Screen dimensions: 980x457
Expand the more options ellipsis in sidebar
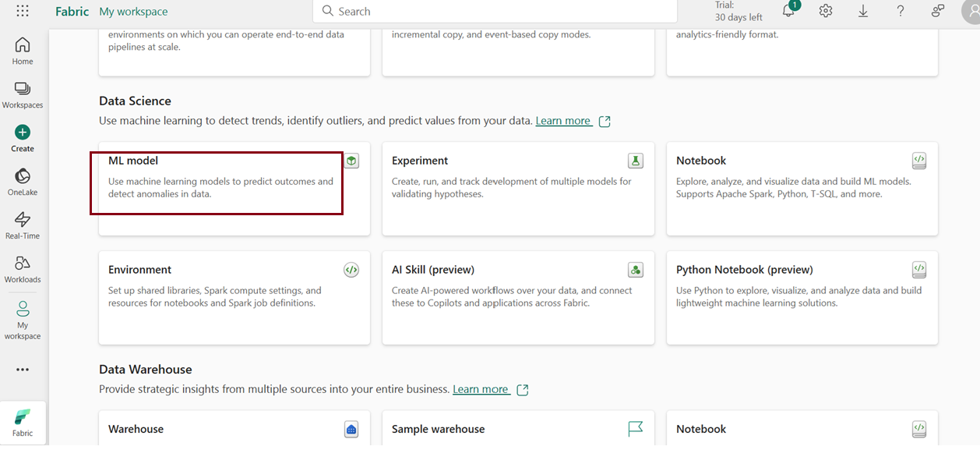click(x=23, y=370)
